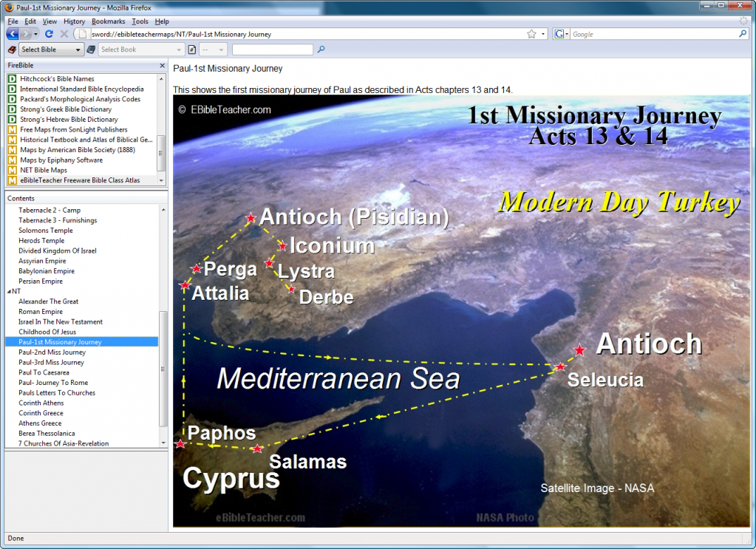Click the FireBible search magnifier icon
This screenshot has height=549, width=756.
coord(321,50)
